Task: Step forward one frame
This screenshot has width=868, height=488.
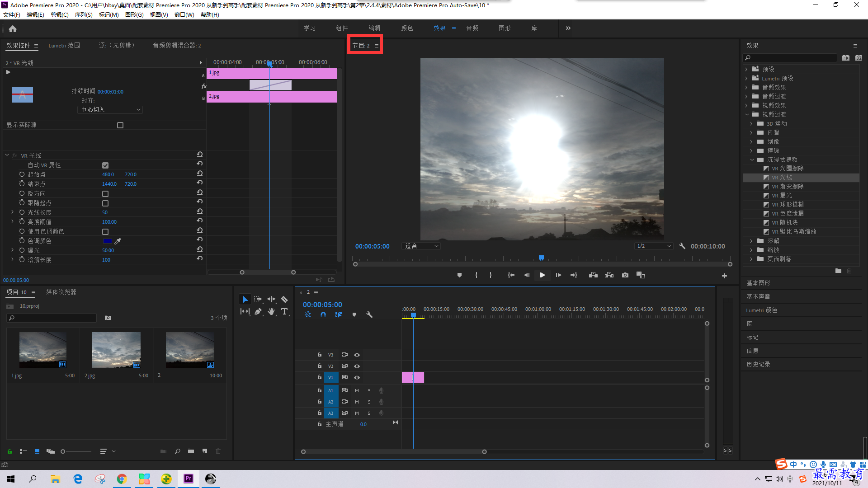Action: pyautogui.click(x=558, y=275)
